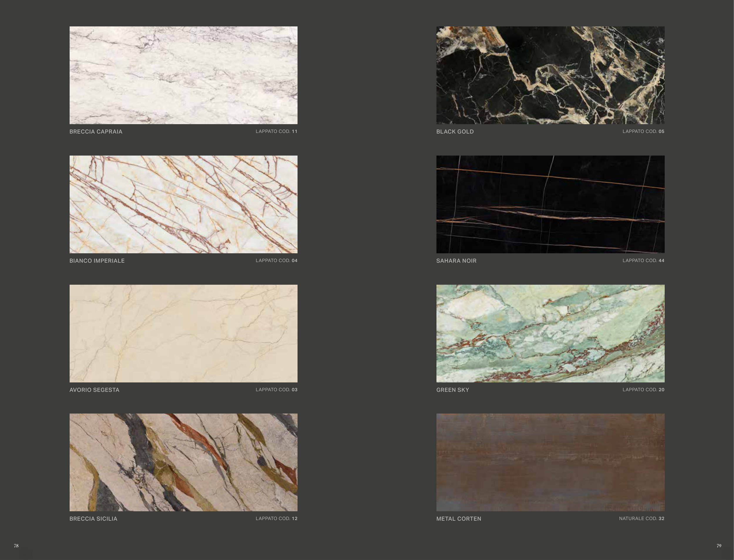Click the GREEN SKY name label
The height and width of the screenshot is (560, 734).
453,390
